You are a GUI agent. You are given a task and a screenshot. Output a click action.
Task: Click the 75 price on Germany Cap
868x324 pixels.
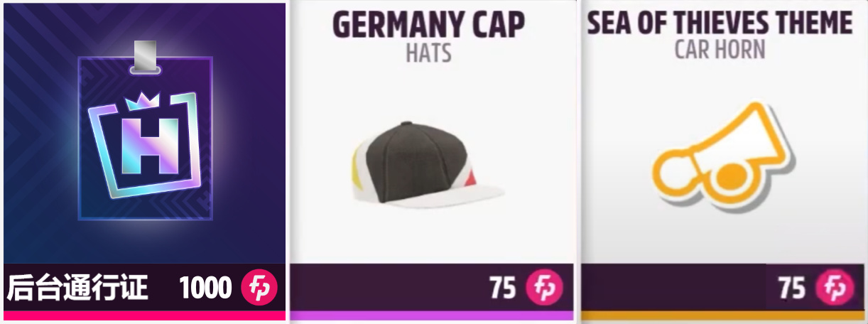tap(502, 288)
